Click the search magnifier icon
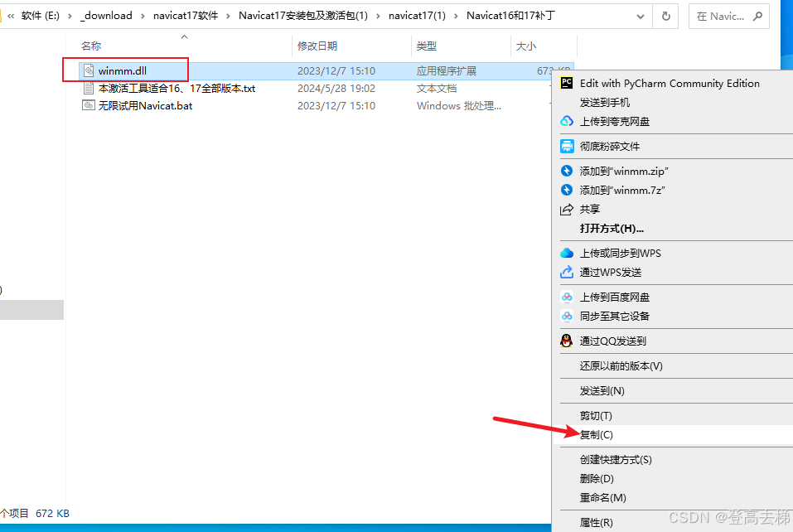Viewport: 793px width, 532px height. 757,17
